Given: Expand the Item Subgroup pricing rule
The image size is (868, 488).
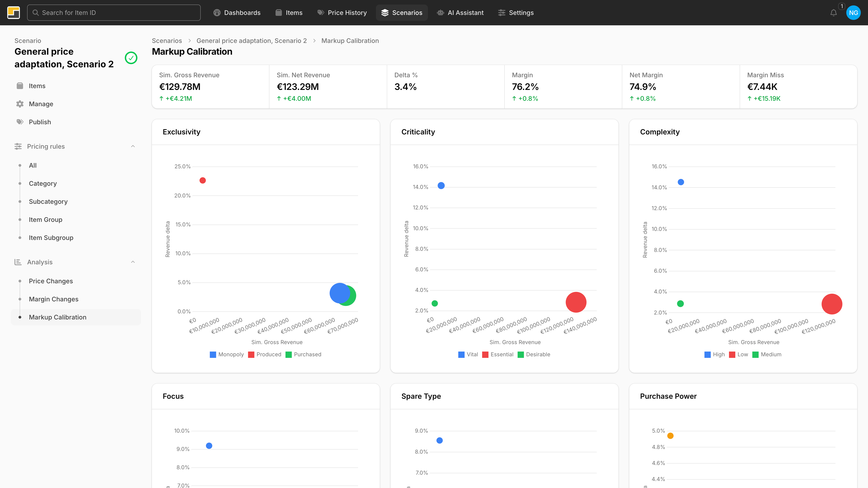Looking at the screenshot, I should [x=51, y=237].
